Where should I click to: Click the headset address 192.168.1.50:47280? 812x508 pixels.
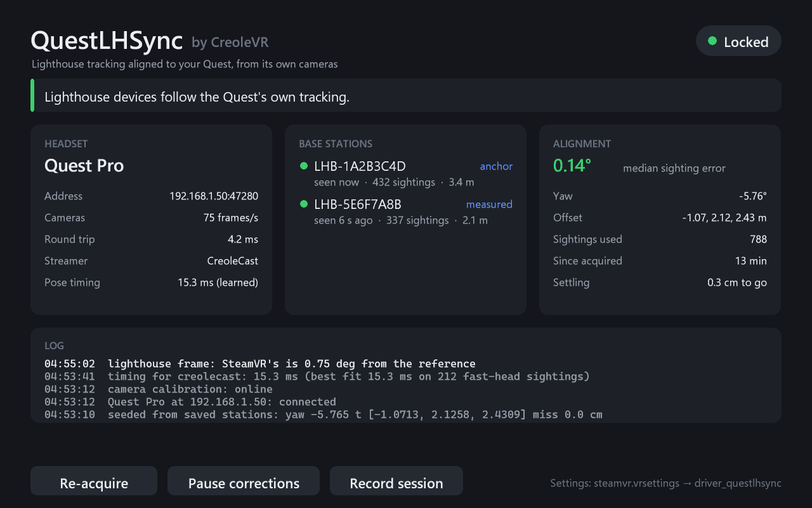[214, 196]
